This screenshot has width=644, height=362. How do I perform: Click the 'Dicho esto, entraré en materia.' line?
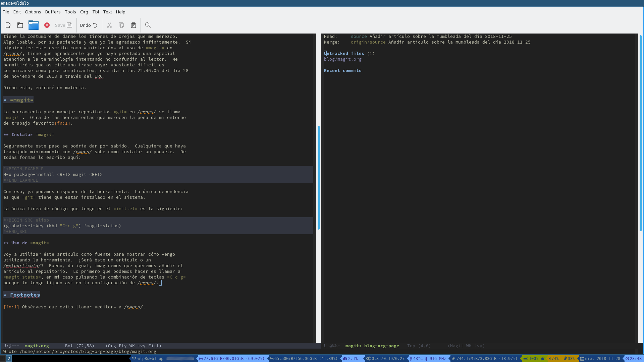click(x=45, y=88)
